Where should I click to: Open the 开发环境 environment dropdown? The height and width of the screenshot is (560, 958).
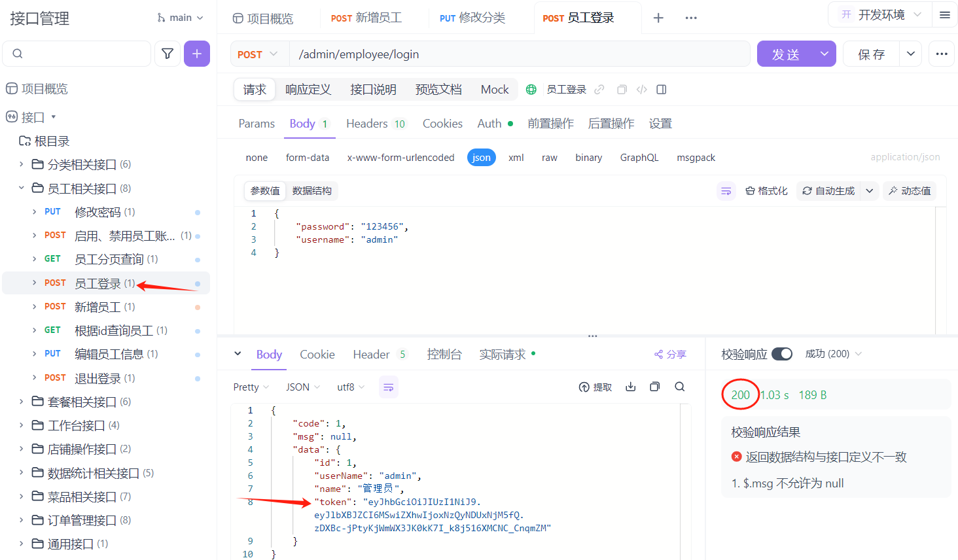pos(881,15)
